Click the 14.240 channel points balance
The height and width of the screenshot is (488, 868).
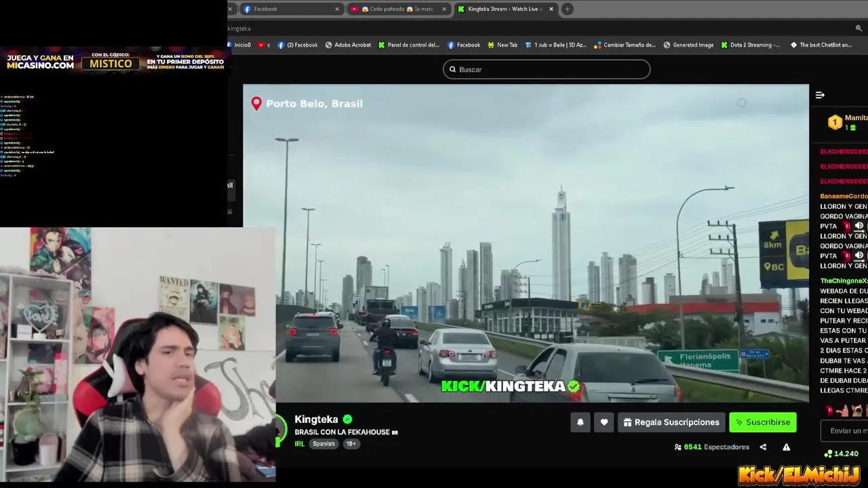(x=842, y=453)
